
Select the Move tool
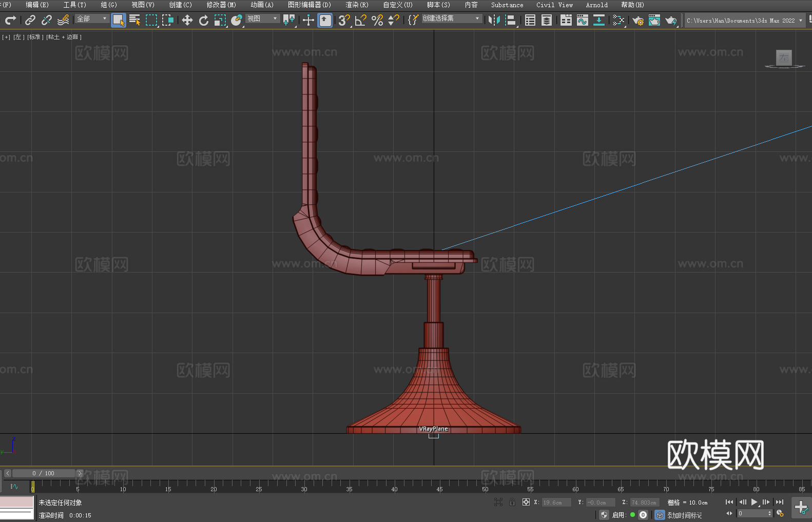[187, 20]
